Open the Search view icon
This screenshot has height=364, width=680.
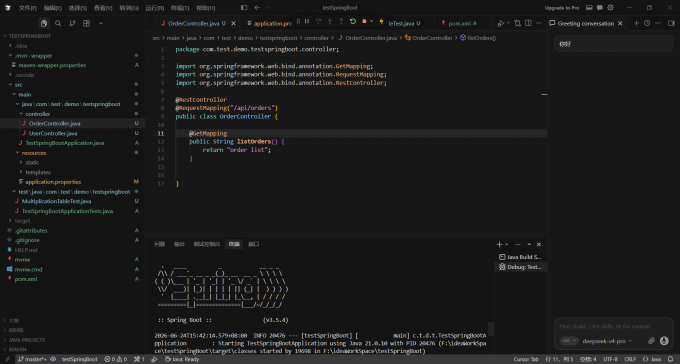[58, 23]
